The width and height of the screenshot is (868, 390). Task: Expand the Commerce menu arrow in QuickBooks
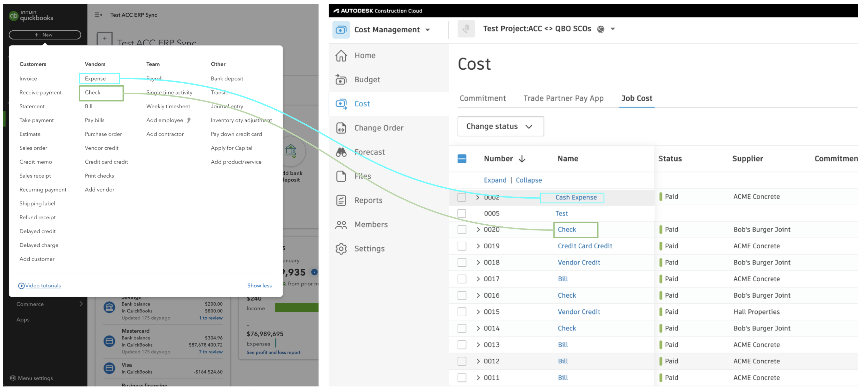[x=81, y=304]
